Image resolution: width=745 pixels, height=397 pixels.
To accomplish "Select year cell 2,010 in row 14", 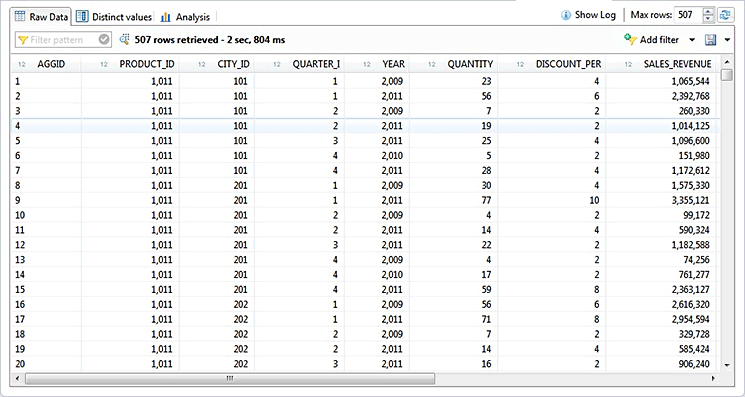I will (378, 274).
